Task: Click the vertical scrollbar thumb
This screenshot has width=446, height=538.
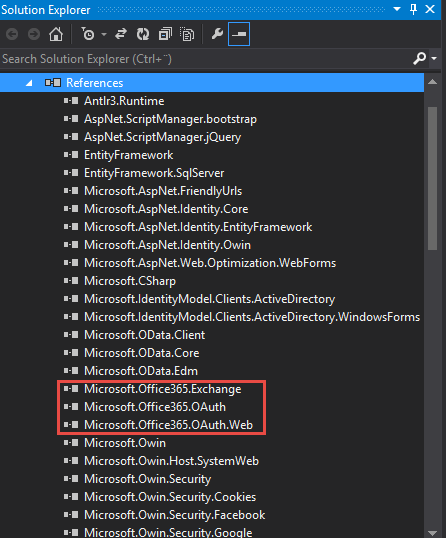Action: pos(432,178)
